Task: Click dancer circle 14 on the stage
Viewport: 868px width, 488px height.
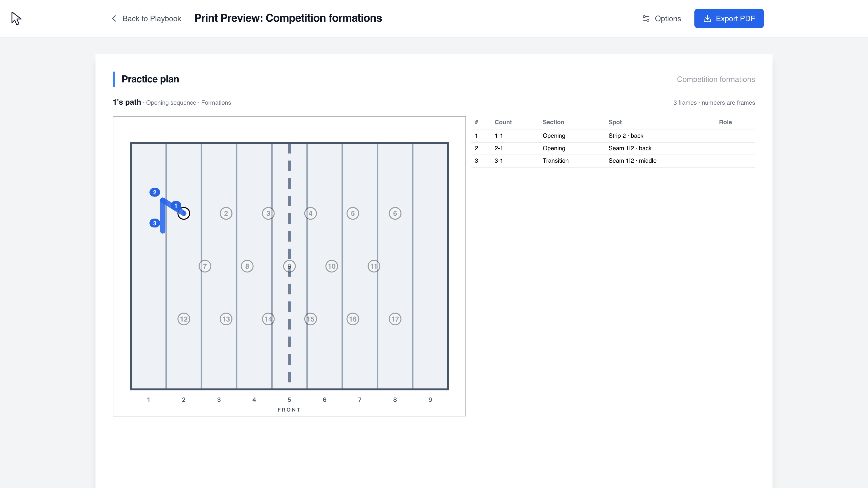Action: click(x=268, y=319)
